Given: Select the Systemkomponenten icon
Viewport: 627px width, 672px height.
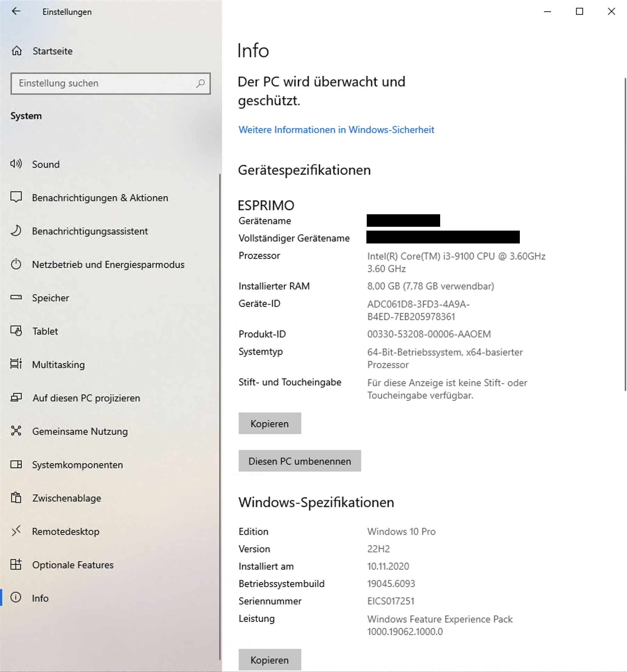Looking at the screenshot, I should [16, 464].
